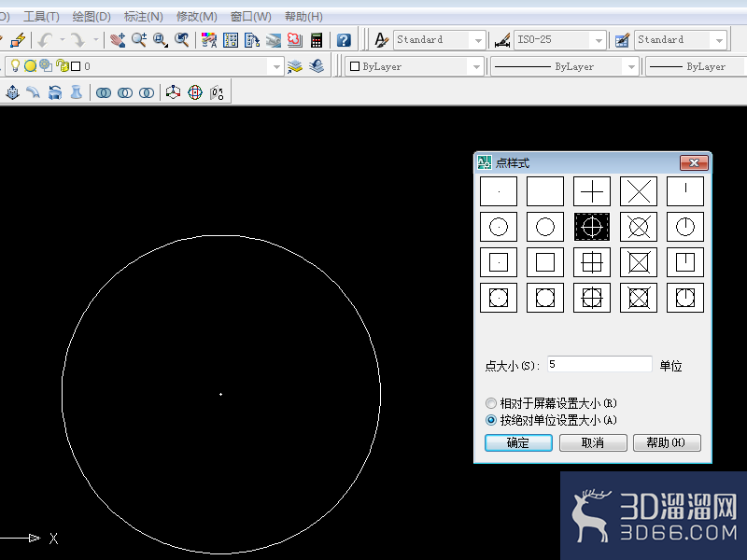This screenshot has width=747, height=560.
Task: Toggle layer 0 lock padlock icon
Action: (62, 65)
